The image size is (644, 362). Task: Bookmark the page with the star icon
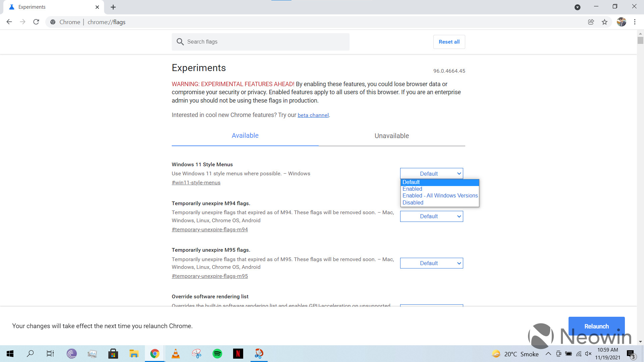[605, 22]
